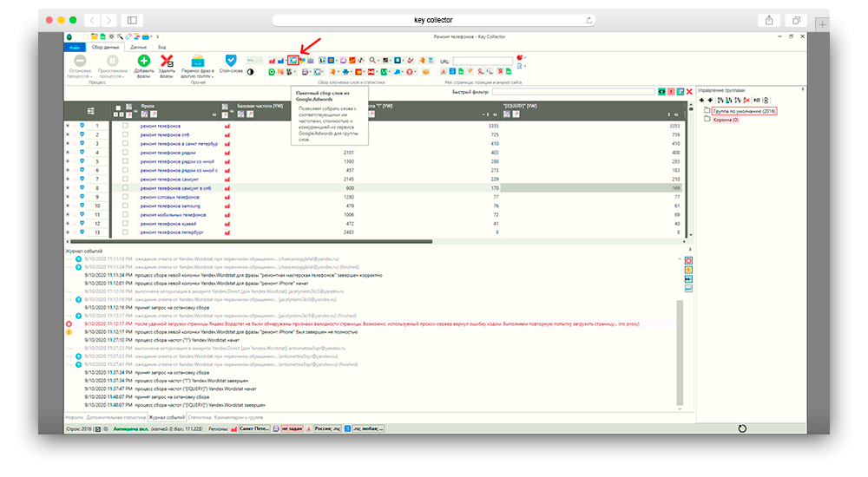Click the Google Adwords batch collection icon
Viewport: 868px width, 477px height.
(293, 61)
